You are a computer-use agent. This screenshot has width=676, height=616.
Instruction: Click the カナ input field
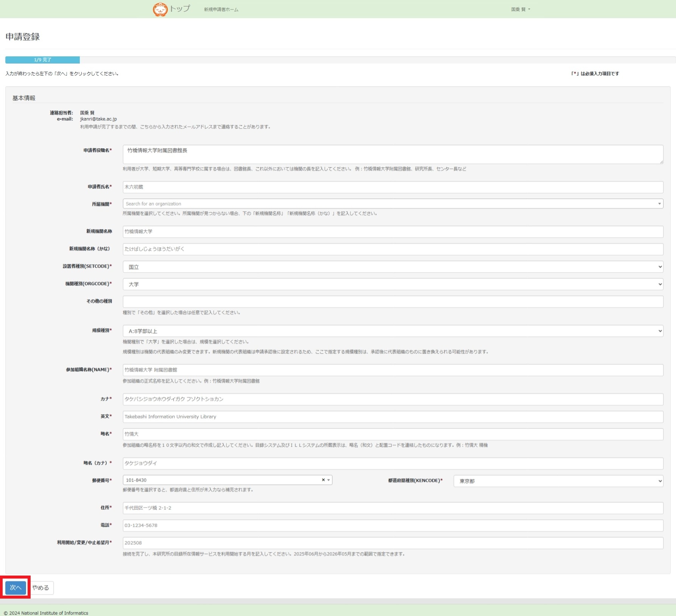click(393, 399)
